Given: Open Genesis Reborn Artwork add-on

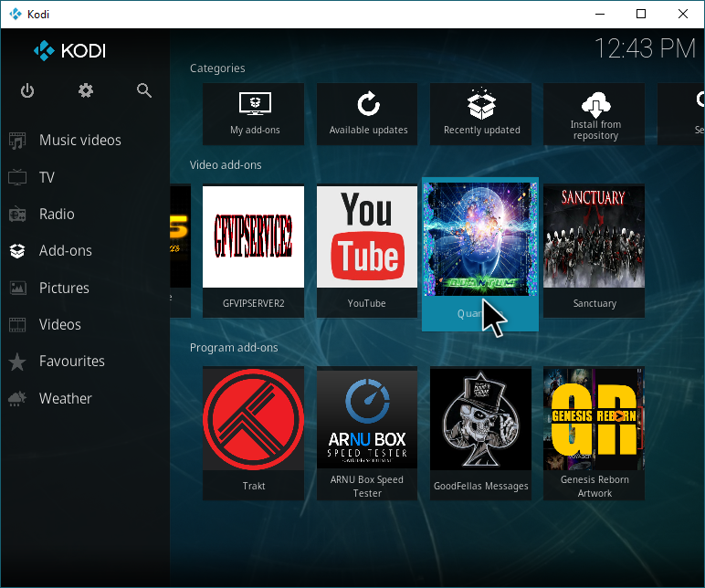Looking at the screenshot, I should [x=594, y=434].
